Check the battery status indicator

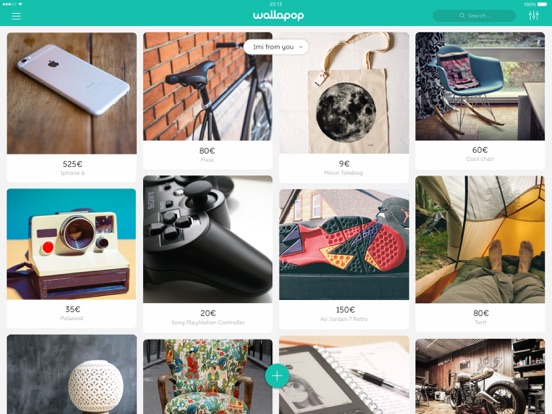[541, 4]
